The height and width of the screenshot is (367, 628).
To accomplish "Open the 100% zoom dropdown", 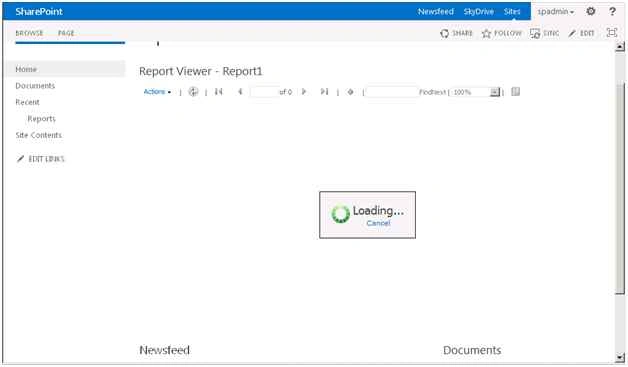I will click(x=475, y=92).
